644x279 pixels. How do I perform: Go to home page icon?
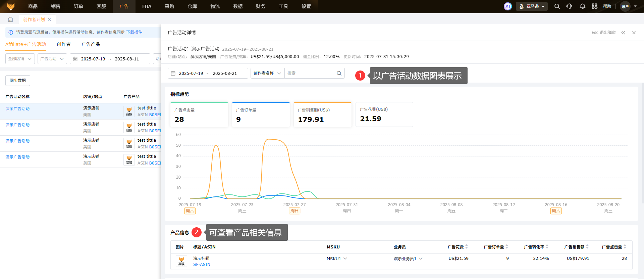[10, 19]
